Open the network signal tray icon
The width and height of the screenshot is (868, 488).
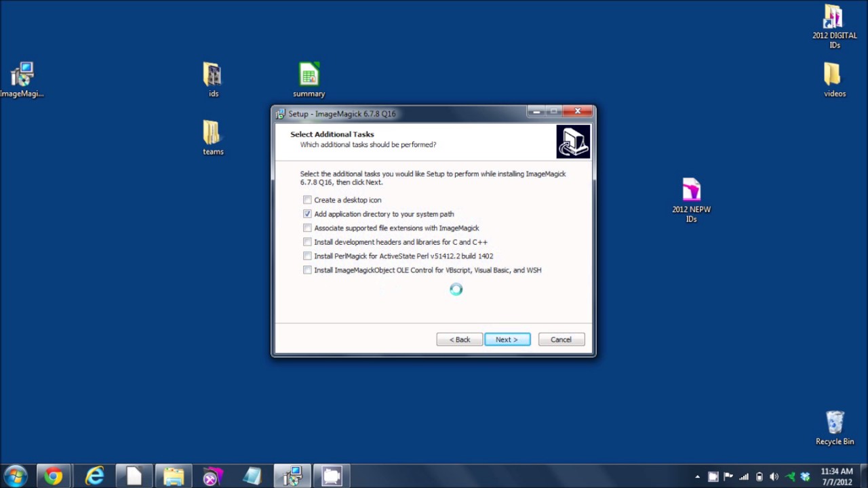pos(744,476)
